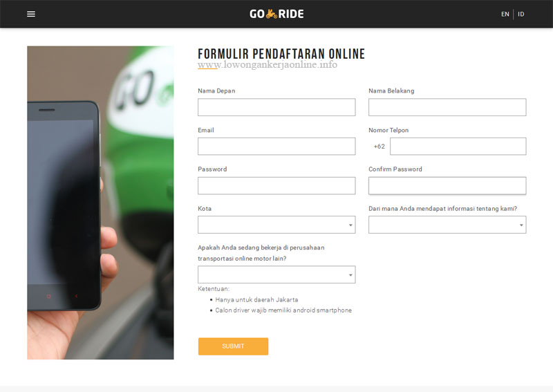Click the lowongankerjaonline.info watermark link
The width and height of the screenshot is (553, 392).
click(268, 64)
